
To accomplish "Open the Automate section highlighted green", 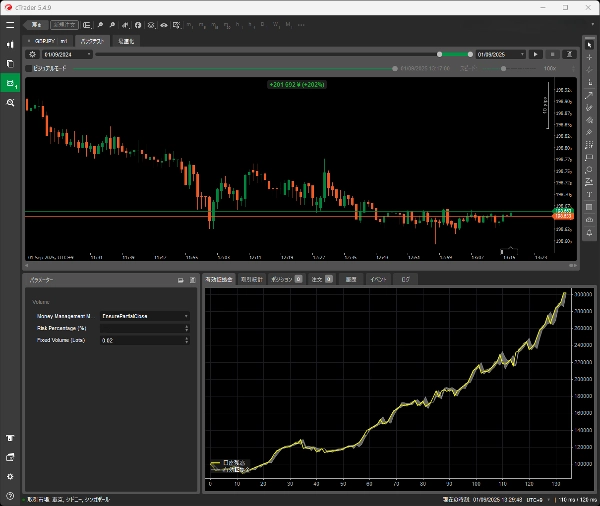I will pyautogui.click(x=10, y=83).
